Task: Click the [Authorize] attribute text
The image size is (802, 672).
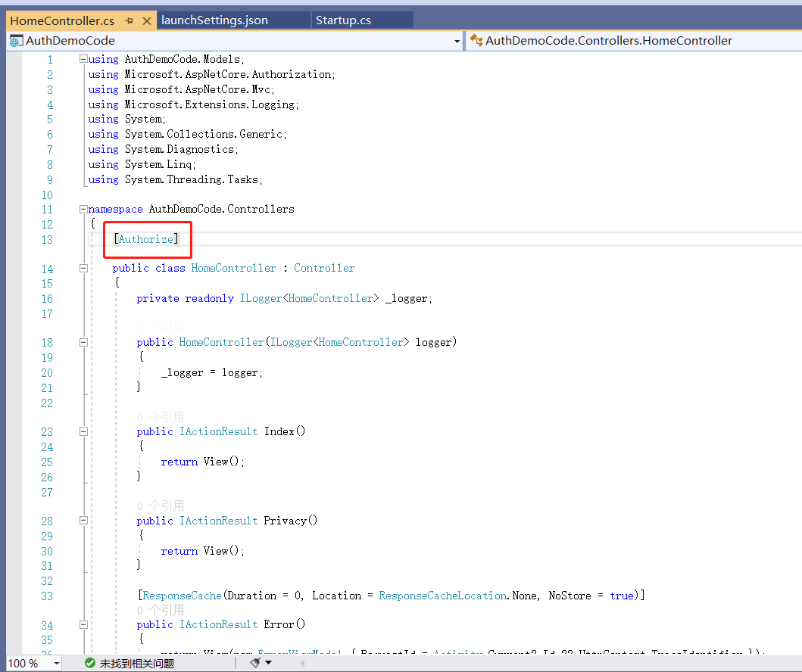Action: [x=146, y=239]
